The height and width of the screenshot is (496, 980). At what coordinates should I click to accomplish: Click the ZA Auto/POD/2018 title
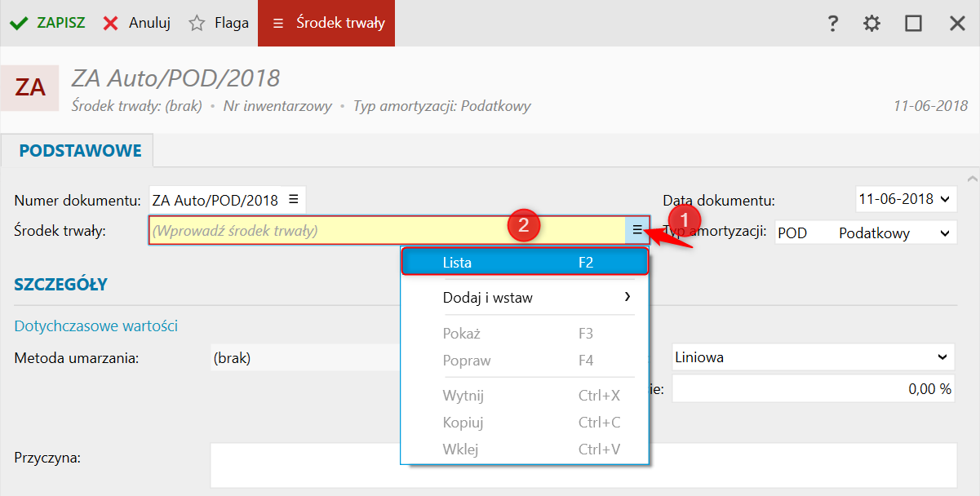pos(176,78)
